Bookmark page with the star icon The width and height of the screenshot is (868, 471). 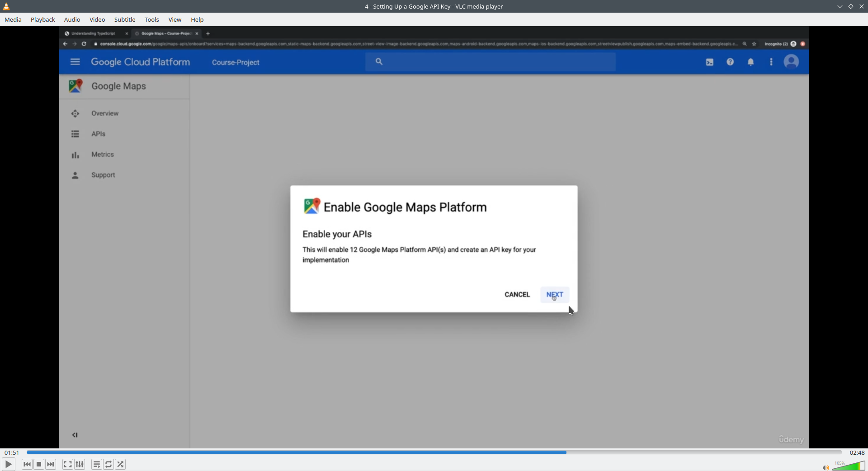pyautogui.click(x=754, y=44)
